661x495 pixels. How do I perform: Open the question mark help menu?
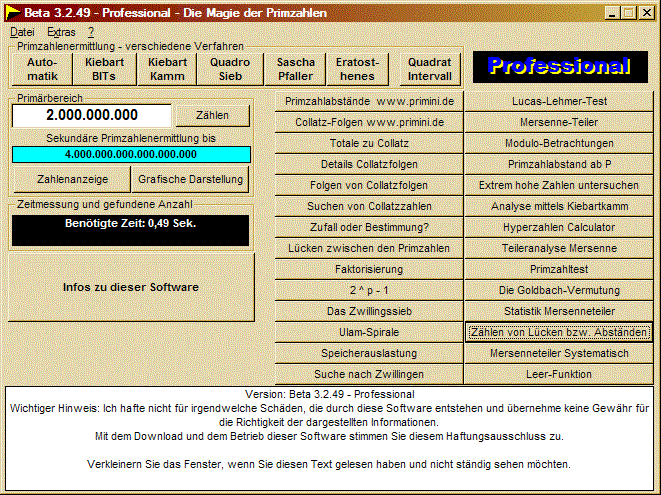point(91,32)
